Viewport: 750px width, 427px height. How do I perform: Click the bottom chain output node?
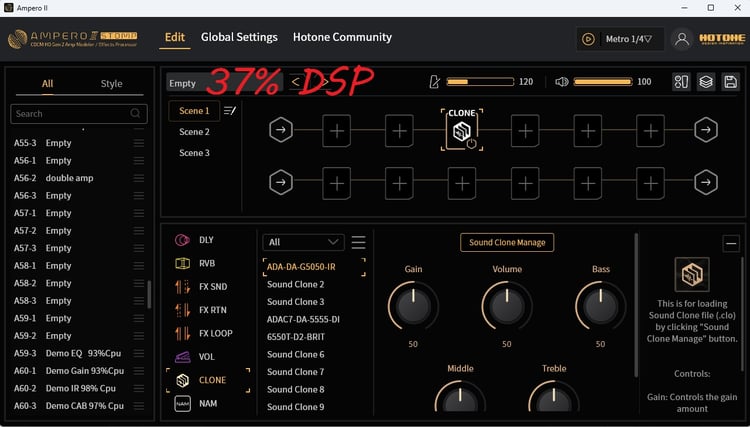tap(706, 182)
